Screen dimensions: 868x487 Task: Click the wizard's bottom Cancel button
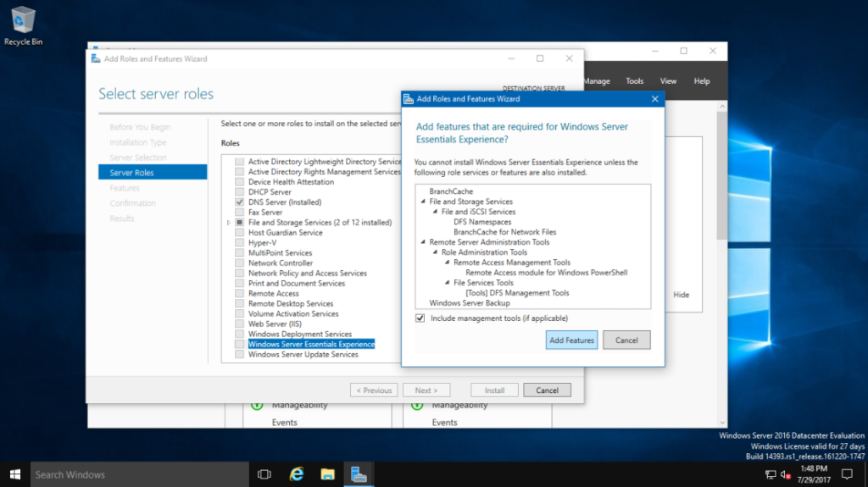547,390
